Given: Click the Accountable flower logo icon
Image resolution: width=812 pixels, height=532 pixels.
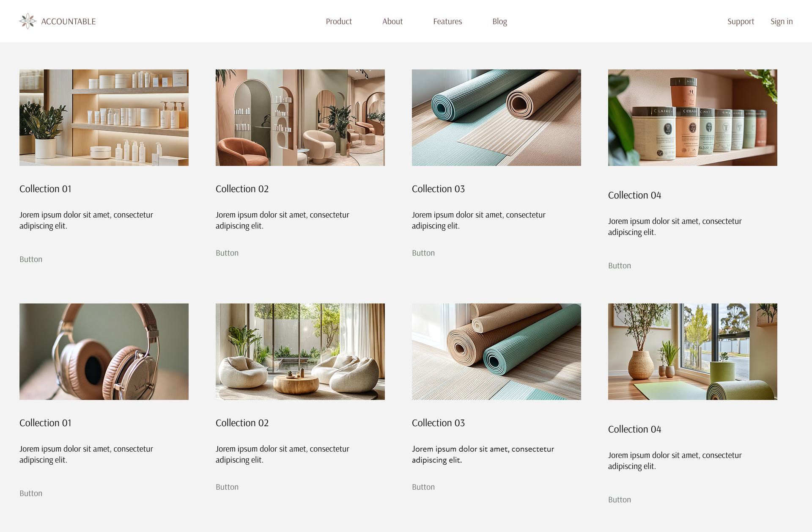Looking at the screenshot, I should tap(28, 21).
